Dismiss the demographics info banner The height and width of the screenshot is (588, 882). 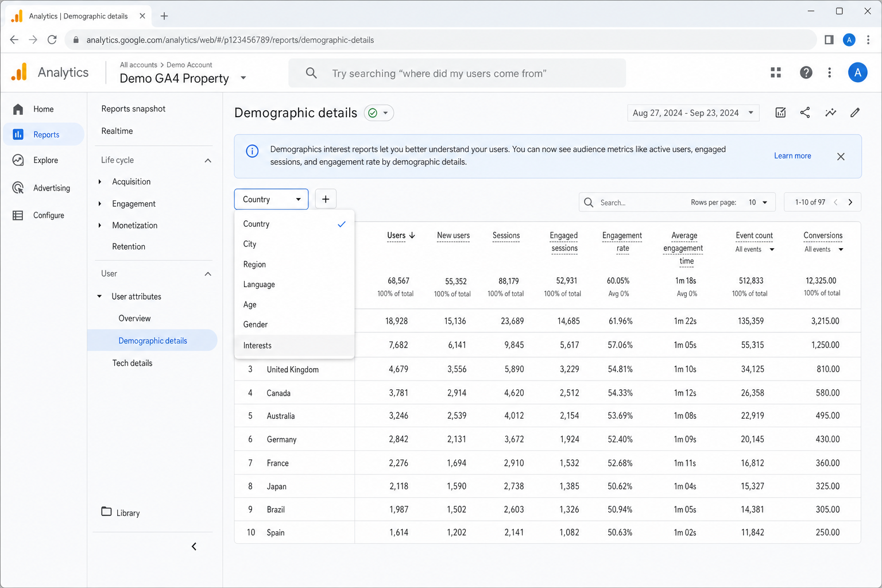click(841, 156)
